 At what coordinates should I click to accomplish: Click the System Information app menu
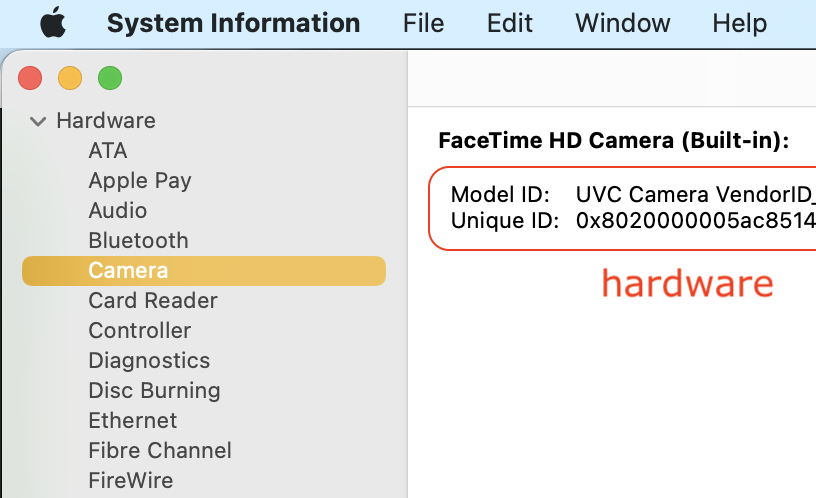[233, 23]
